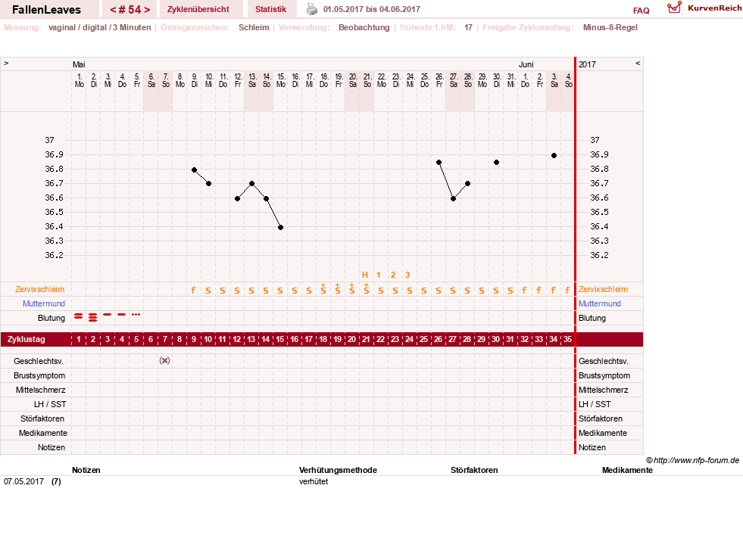Click cycle day 1 in Zyklustag row
Viewport: 743px width, 560px height.
[x=79, y=340]
